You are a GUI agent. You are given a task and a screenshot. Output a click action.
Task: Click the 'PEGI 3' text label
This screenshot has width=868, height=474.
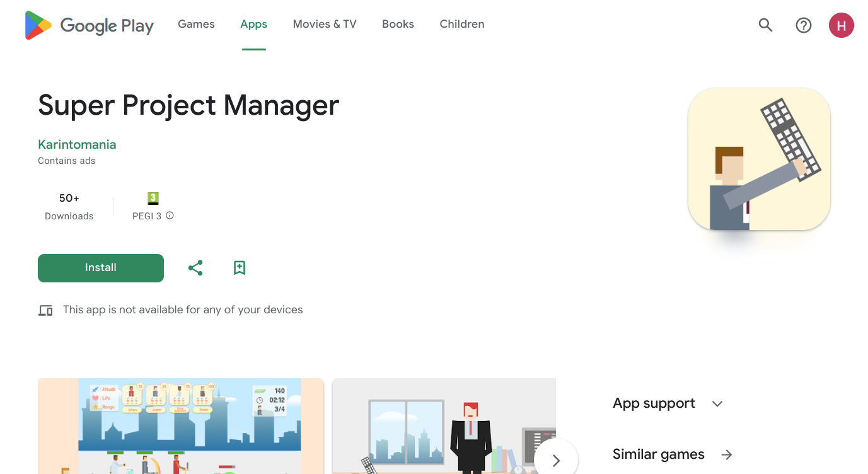click(x=147, y=216)
